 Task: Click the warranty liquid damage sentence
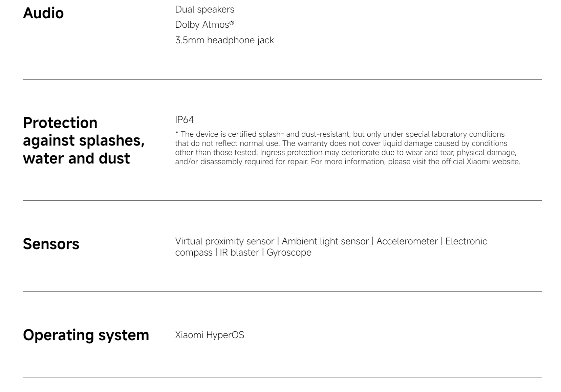[x=395, y=144]
